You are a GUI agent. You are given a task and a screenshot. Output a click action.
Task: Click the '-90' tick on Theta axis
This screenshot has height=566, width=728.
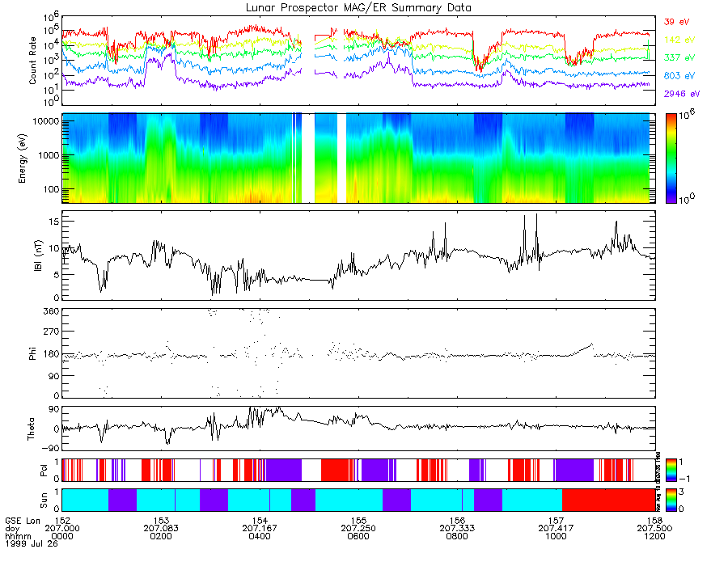51,448
